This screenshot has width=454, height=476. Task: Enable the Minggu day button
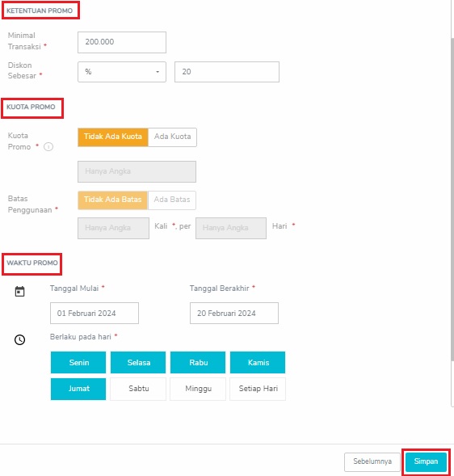click(198, 389)
